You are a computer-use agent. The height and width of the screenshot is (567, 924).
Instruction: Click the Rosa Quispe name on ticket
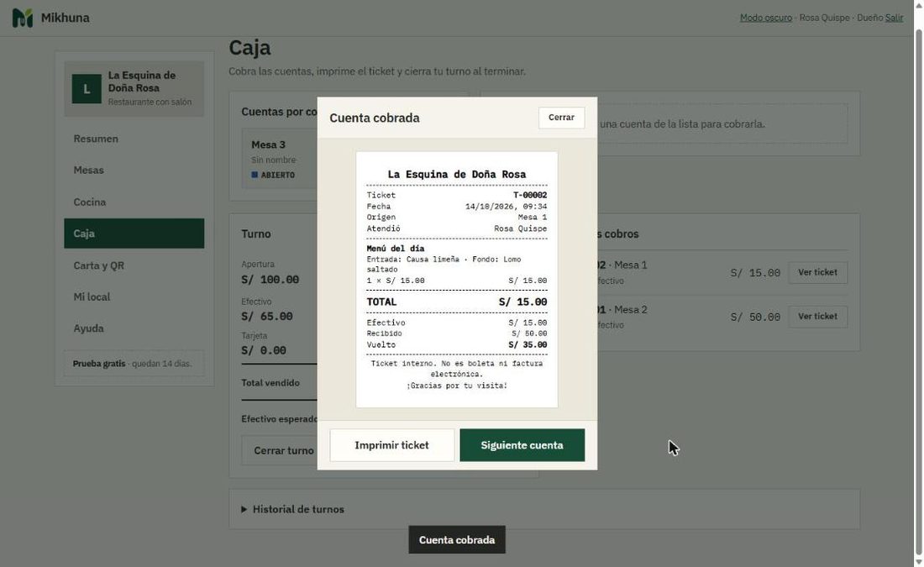tap(520, 228)
